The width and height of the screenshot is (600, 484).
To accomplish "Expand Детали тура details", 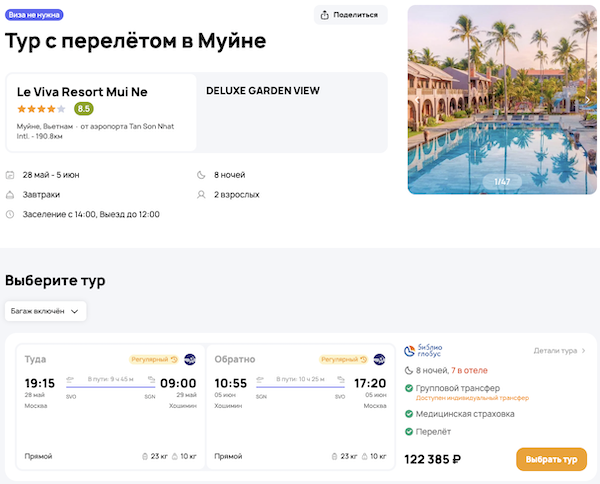I will coord(560,351).
